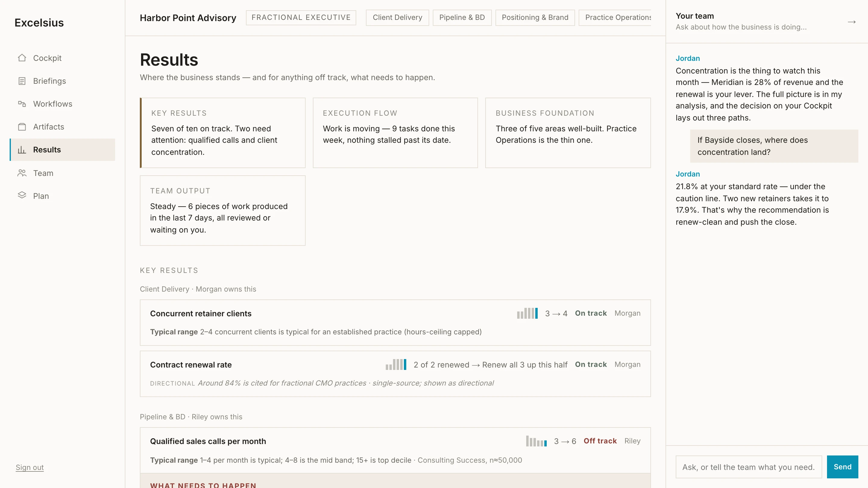Click the user message about Bayside closing

[774, 146]
